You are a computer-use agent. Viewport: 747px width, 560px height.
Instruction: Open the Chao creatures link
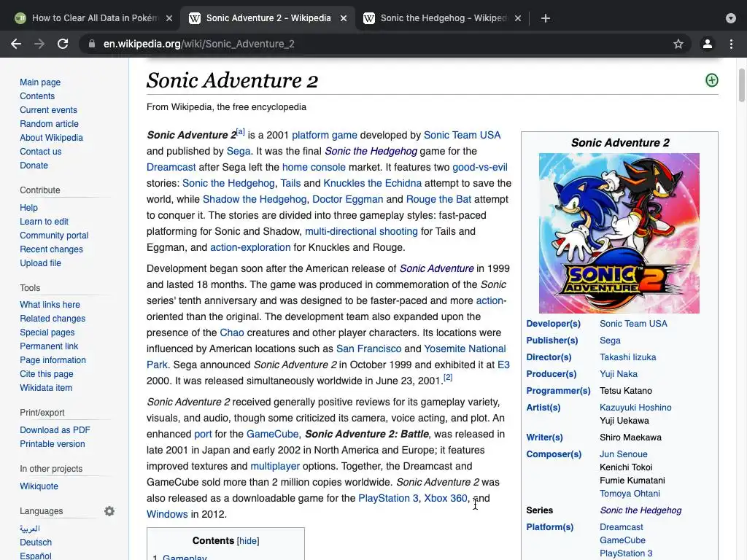tap(231, 332)
